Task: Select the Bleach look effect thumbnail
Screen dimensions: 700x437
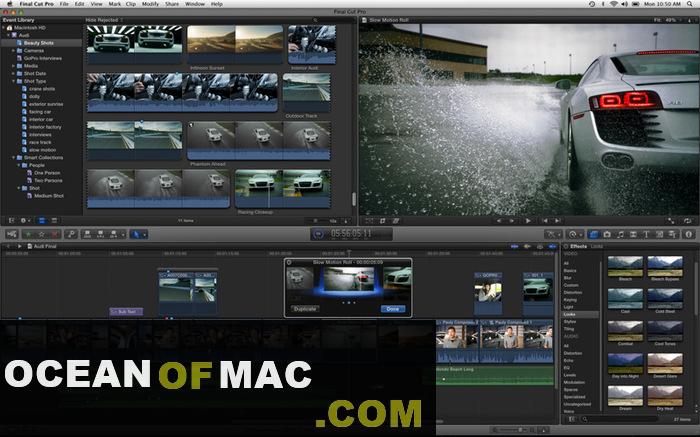Action: tap(625, 266)
